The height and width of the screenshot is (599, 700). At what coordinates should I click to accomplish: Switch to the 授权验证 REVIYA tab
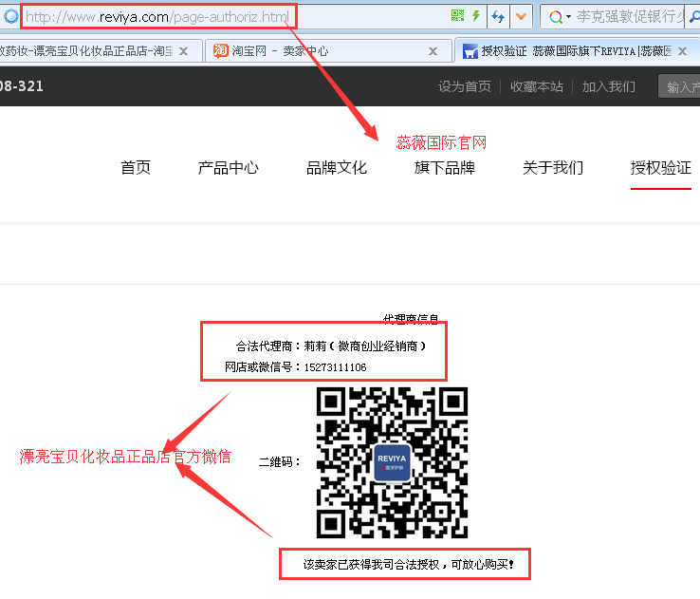[569, 51]
